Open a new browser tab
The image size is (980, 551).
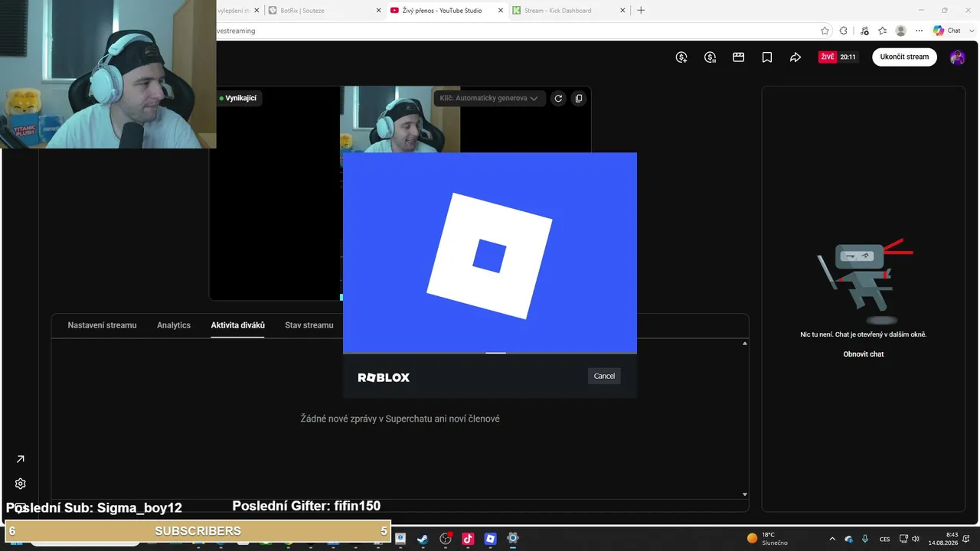(x=642, y=11)
